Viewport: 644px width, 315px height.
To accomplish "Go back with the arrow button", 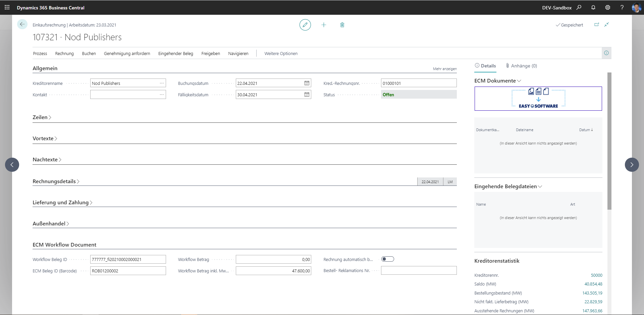I will point(22,24).
